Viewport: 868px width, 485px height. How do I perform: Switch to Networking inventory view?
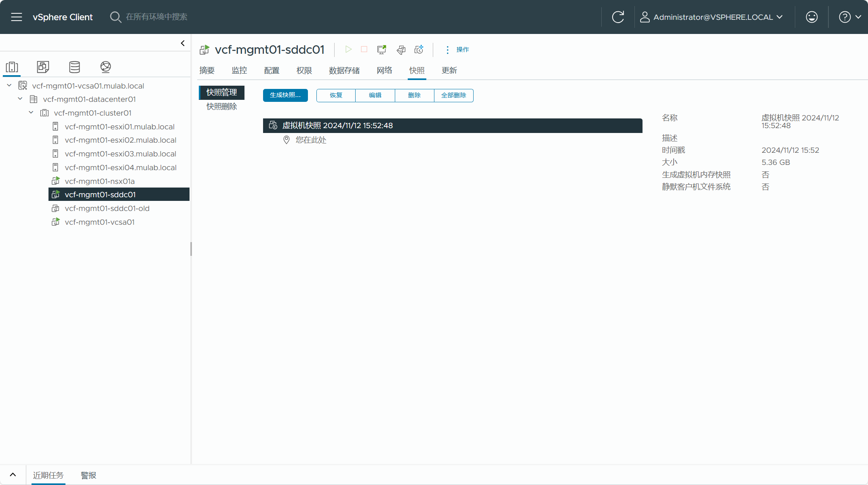pos(105,67)
